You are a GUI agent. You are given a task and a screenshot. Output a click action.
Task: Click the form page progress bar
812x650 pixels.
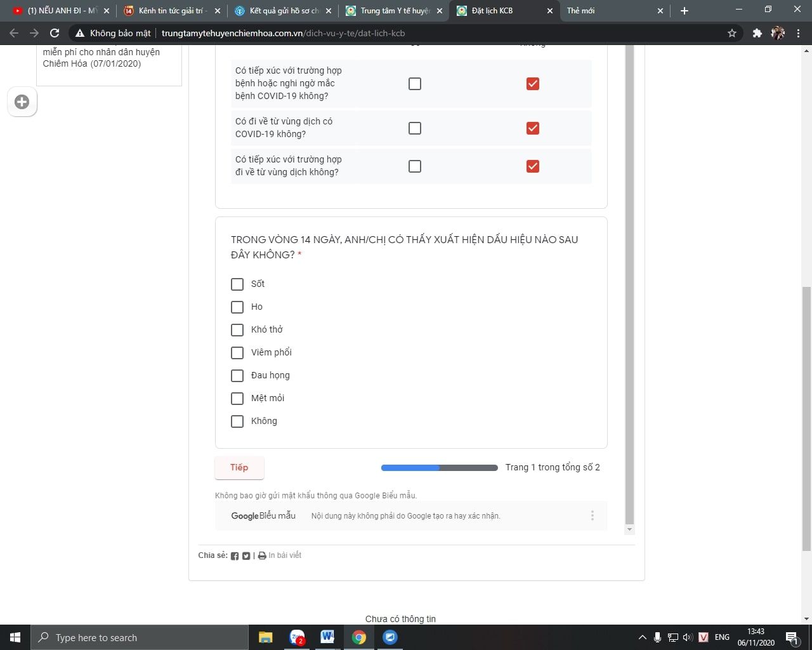coord(439,468)
